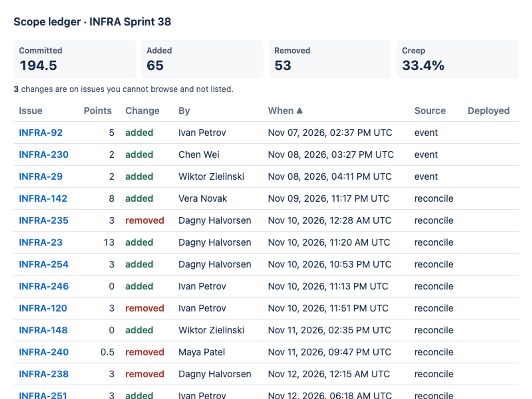Click the Deployed column header

click(489, 111)
